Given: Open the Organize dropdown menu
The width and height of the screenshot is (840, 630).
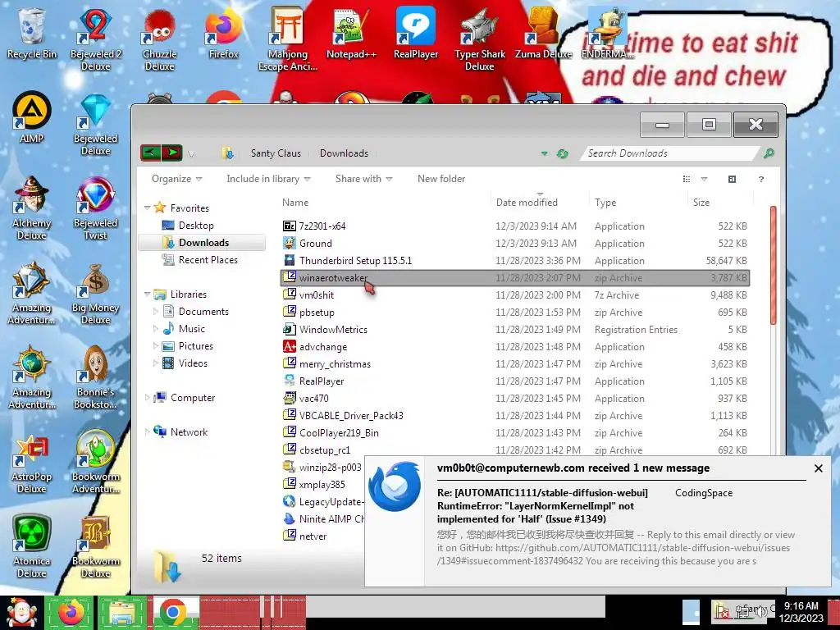Looking at the screenshot, I should (177, 179).
